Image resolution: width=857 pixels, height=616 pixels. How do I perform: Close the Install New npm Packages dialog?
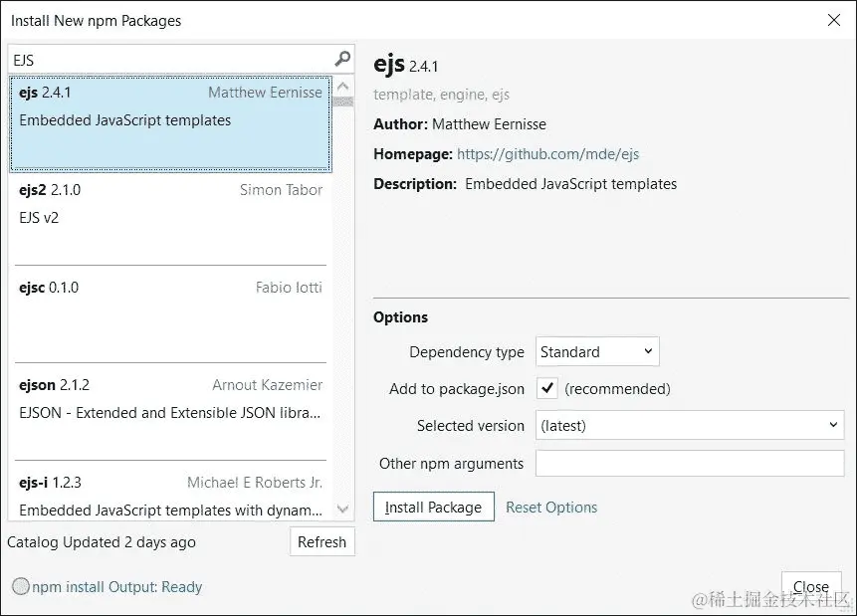pyautogui.click(x=833, y=20)
